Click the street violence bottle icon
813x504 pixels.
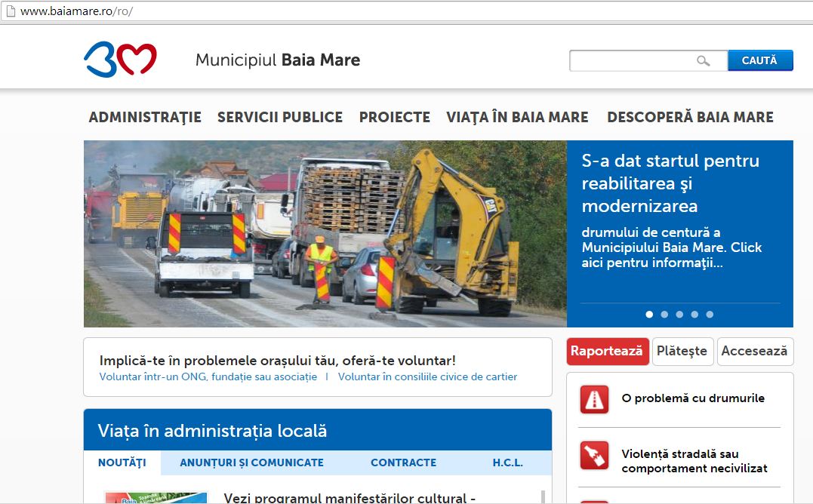(x=594, y=455)
